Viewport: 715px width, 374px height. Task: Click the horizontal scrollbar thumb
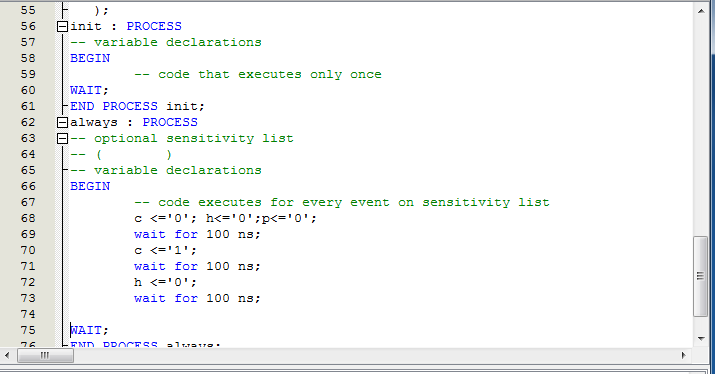tap(45, 355)
